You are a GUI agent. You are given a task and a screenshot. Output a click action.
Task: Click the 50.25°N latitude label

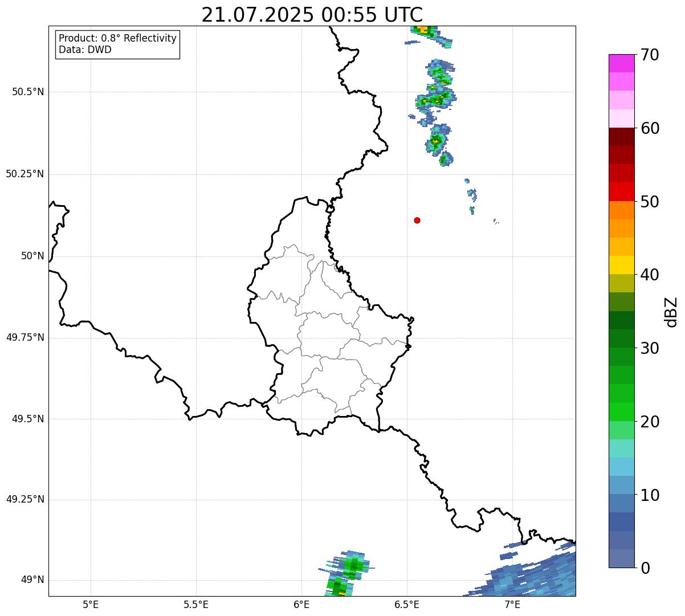25,174
